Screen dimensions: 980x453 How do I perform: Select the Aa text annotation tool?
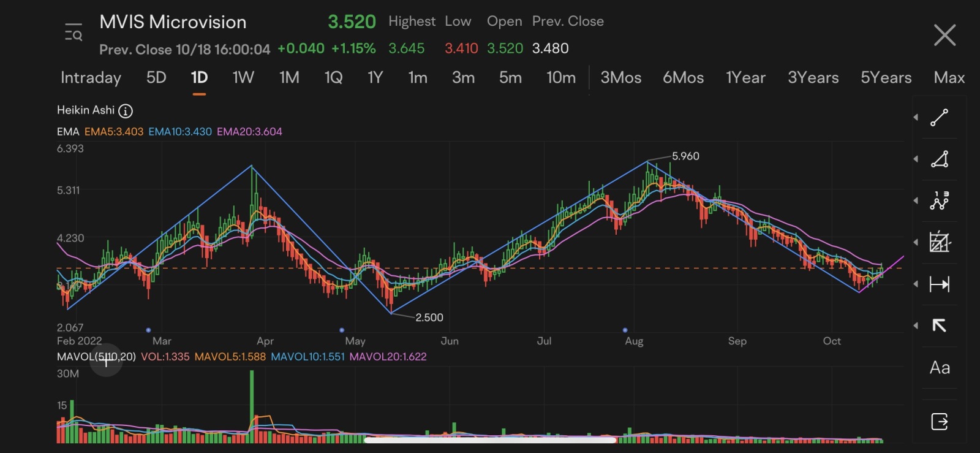(940, 368)
